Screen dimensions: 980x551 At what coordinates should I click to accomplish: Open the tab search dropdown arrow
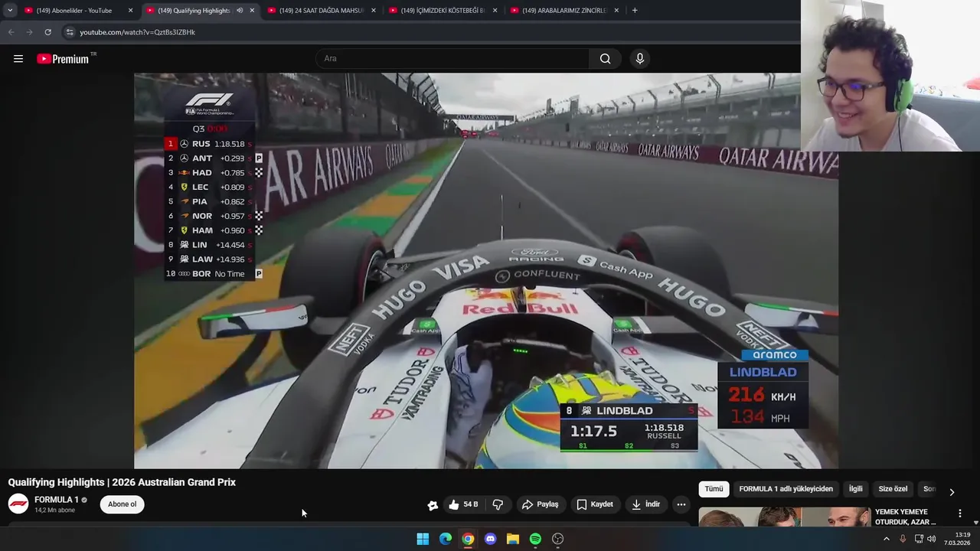coord(9,11)
